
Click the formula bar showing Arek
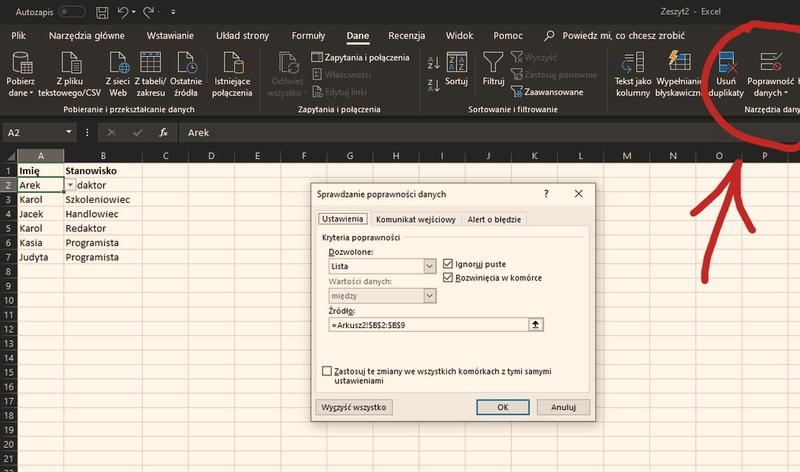coord(490,133)
